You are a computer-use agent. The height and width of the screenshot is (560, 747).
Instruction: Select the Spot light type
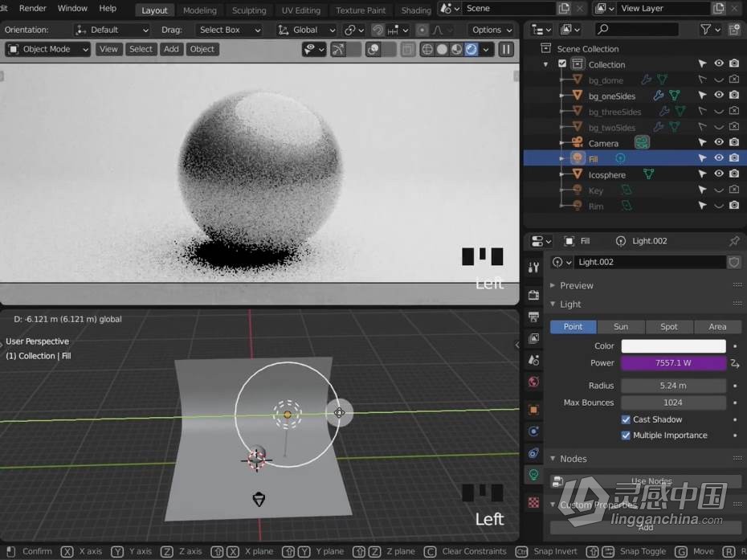[x=669, y=327]
